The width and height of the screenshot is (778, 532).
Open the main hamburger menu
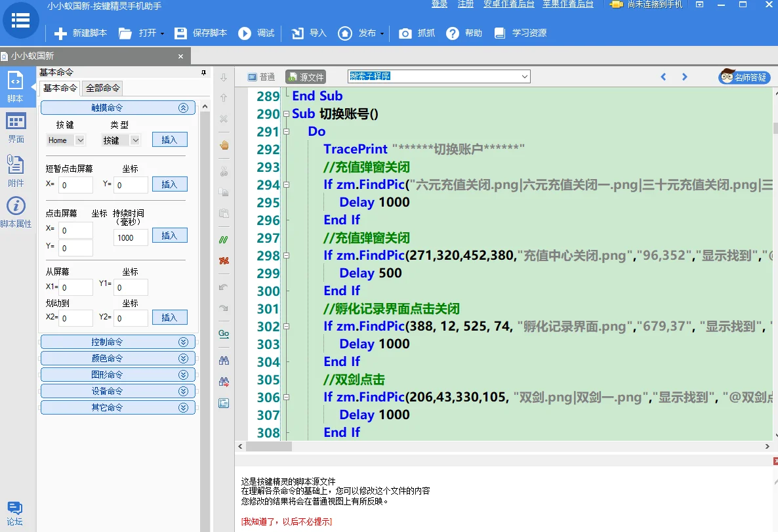click(20, 20)
